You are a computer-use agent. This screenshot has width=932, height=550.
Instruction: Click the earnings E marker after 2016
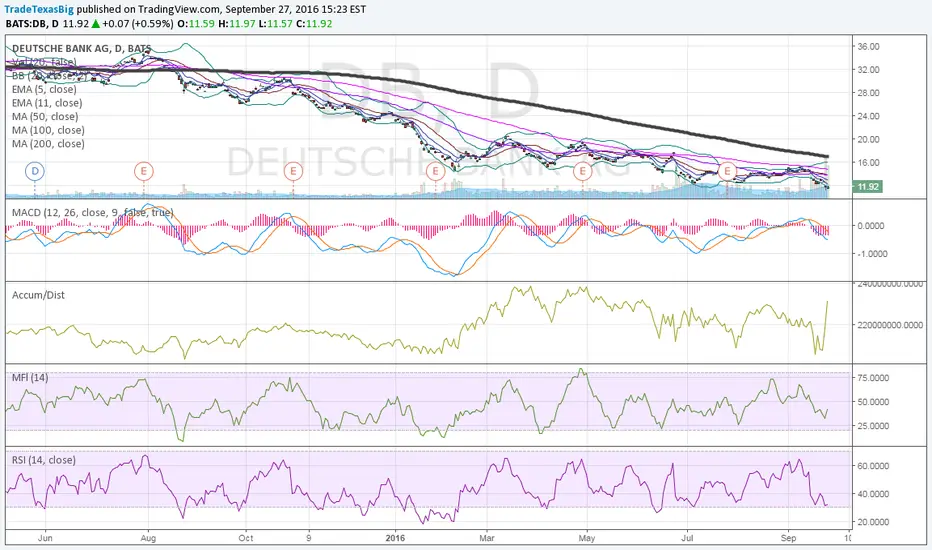click(x=436, y=172)
